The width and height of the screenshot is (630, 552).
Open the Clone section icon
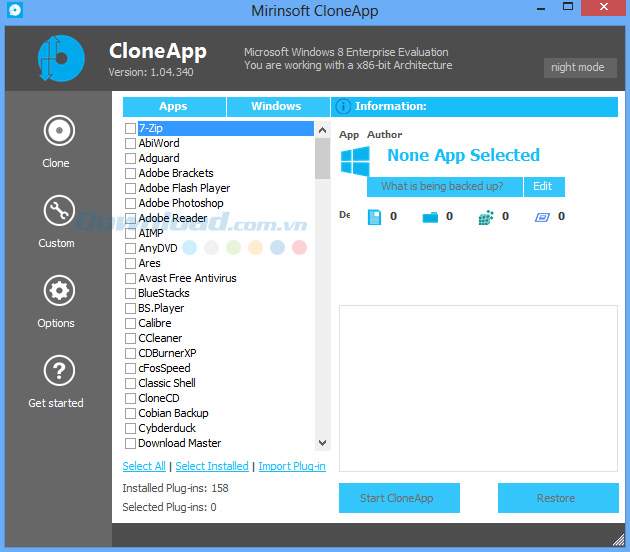(59, 131)
